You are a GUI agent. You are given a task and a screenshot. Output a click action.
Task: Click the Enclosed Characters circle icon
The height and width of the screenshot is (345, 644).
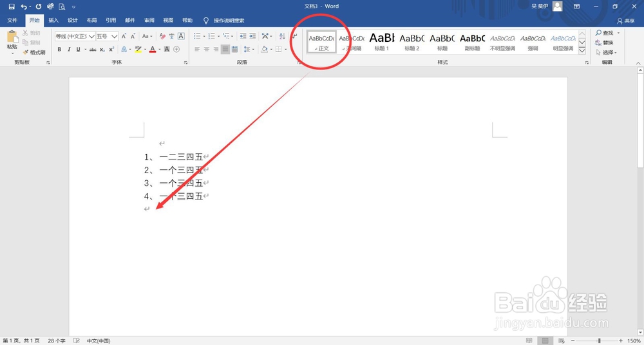click(176, 50)
